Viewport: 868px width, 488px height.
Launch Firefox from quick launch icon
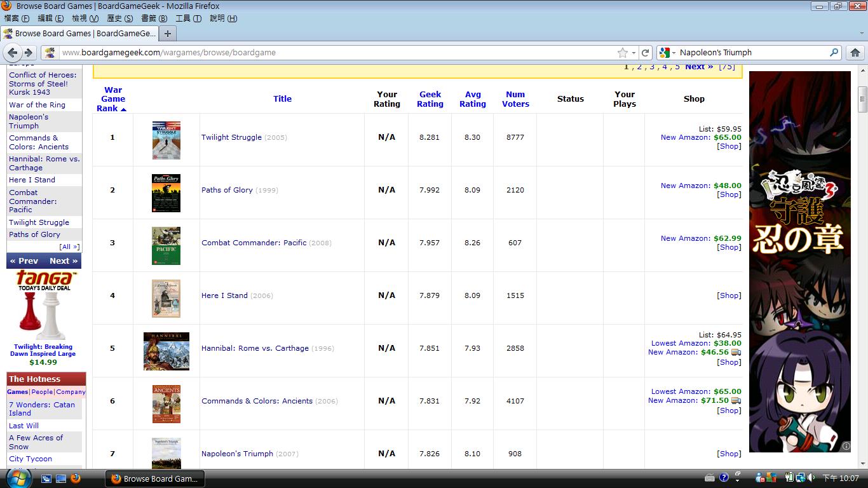(x=76, y=478)
